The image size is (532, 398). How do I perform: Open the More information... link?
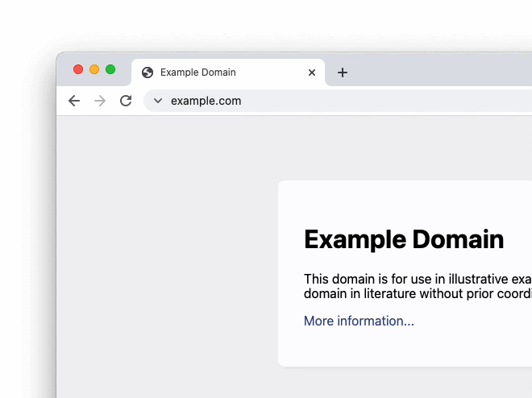click(x=359, y=321)
